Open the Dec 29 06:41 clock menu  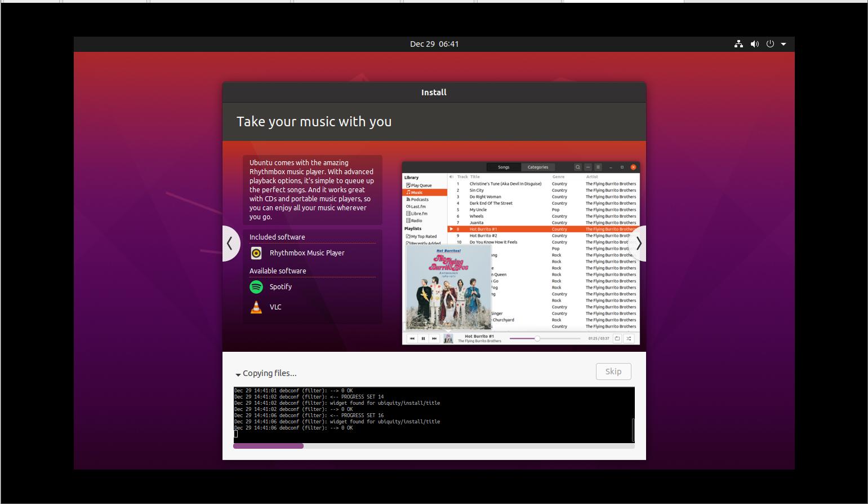[434, 44]
